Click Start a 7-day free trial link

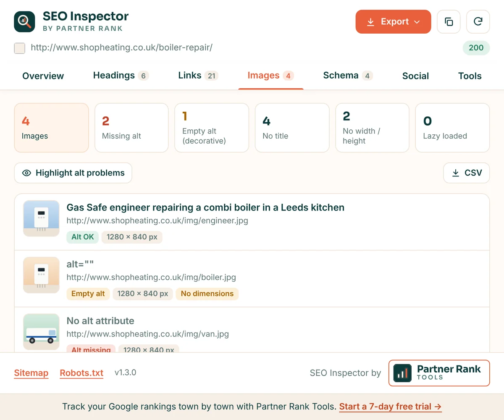[390, 407]
